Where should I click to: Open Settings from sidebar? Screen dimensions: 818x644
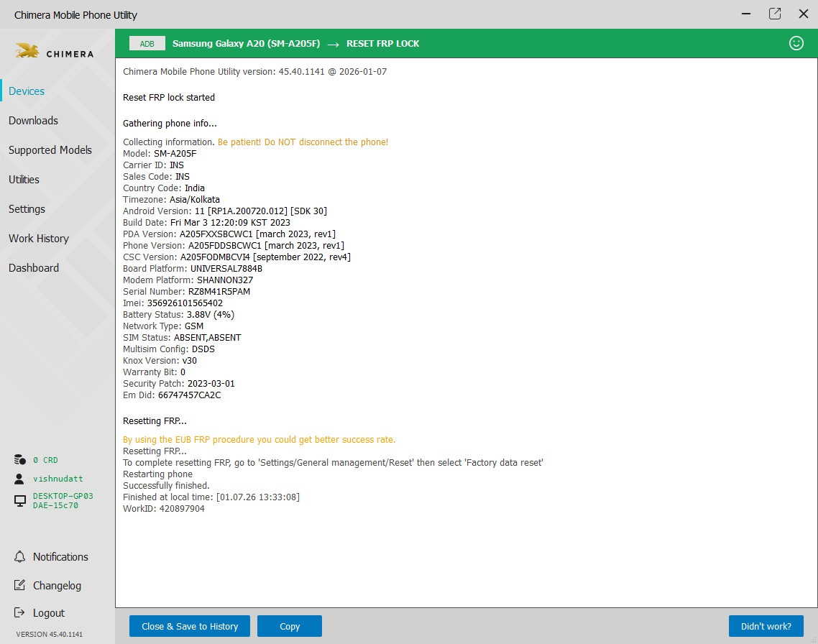tap(27, 209)
